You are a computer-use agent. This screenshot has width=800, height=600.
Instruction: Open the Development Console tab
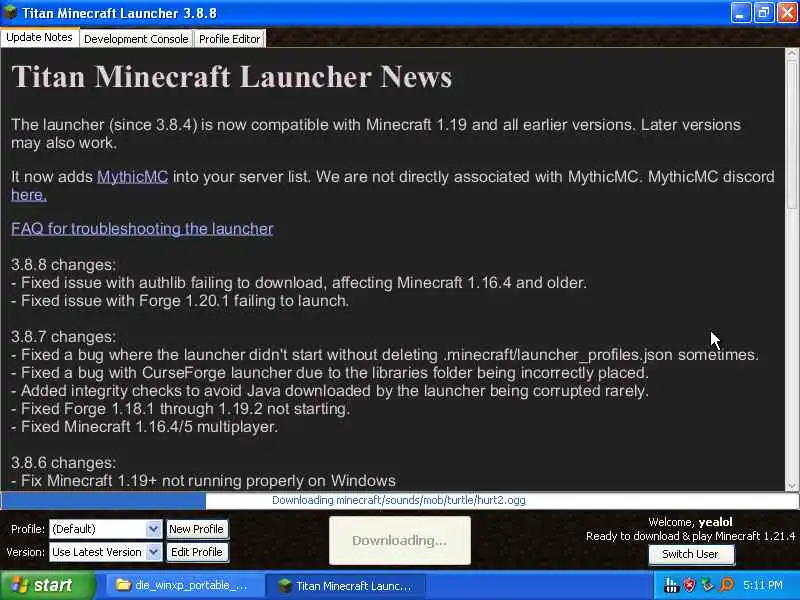[136, 39]
